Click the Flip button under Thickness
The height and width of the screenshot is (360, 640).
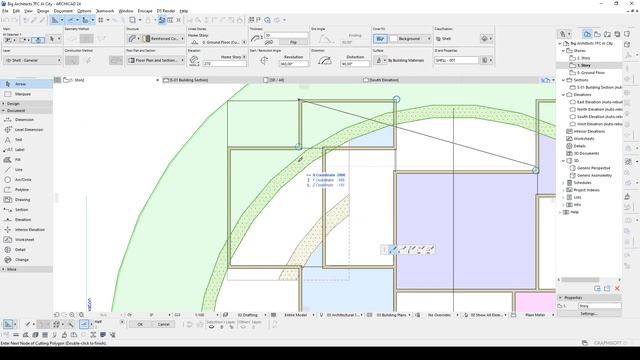pyautogui.click(x=293, y=42)
